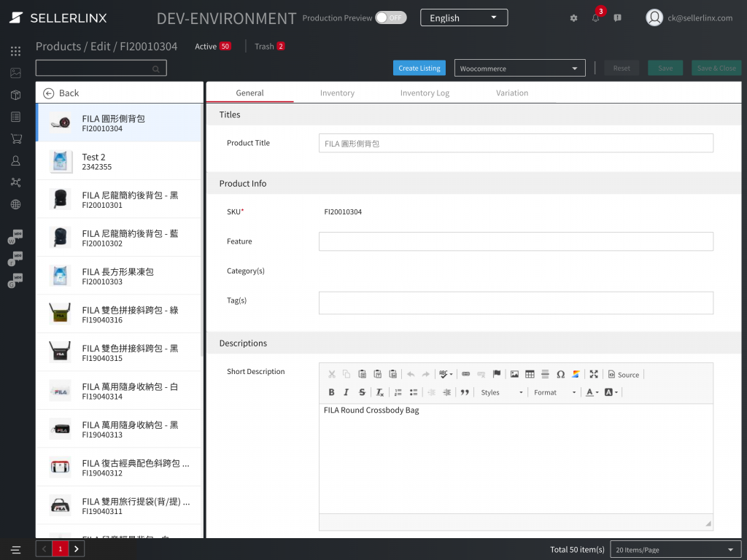This screenshot has width=747, height=560.
Task: Open the ck@sellerlinx.com account menu
Action: pyautogui.click(x=689, y=18)
